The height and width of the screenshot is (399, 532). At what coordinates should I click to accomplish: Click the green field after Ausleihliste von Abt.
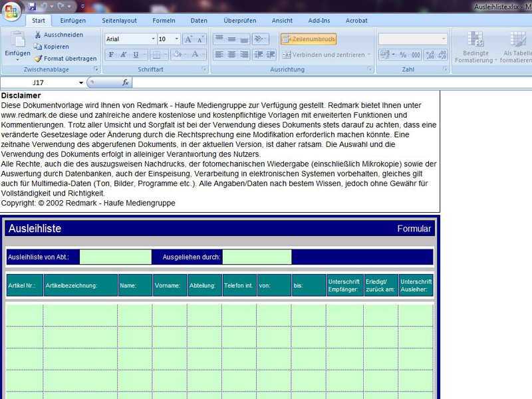pos(116,257)
